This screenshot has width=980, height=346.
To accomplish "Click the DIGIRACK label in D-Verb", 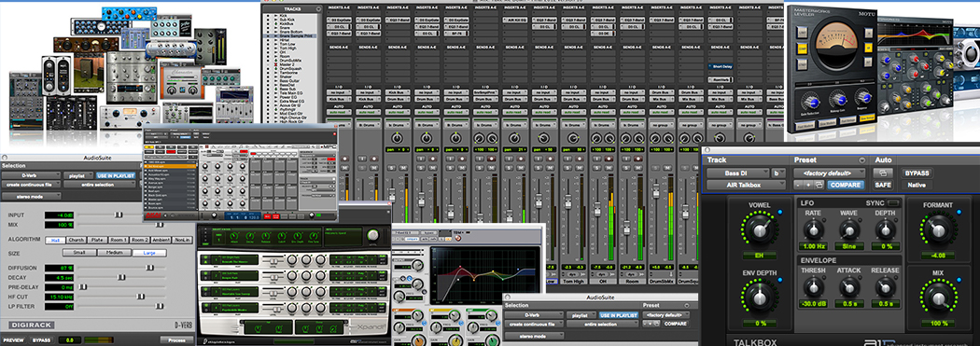I will (32, 325).
